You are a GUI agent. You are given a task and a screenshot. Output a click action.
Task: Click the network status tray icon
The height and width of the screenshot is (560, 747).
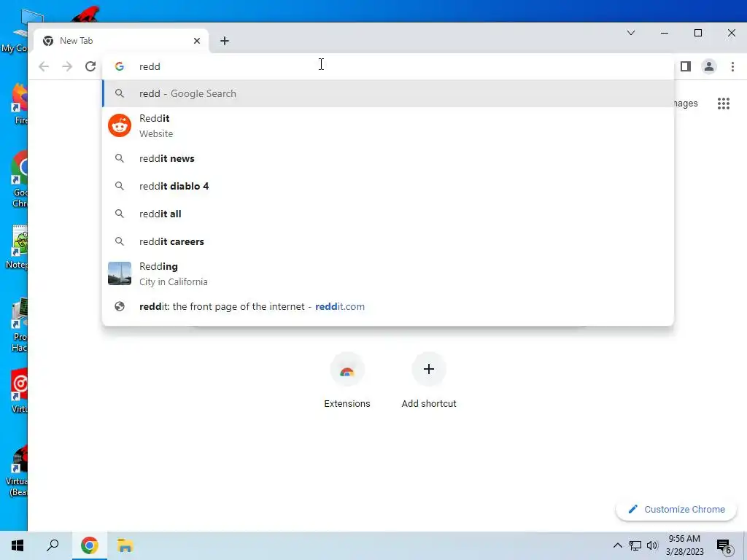[635, 545]
